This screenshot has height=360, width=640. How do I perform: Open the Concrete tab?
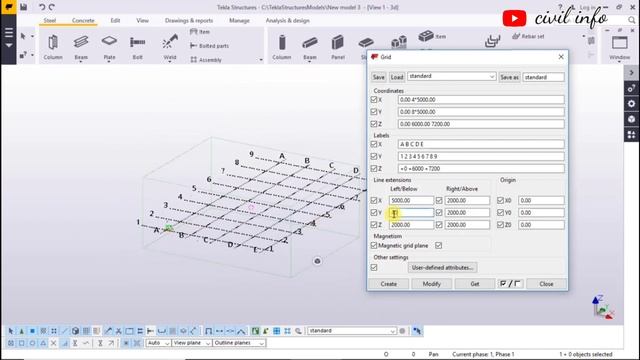tap(83, 20)
